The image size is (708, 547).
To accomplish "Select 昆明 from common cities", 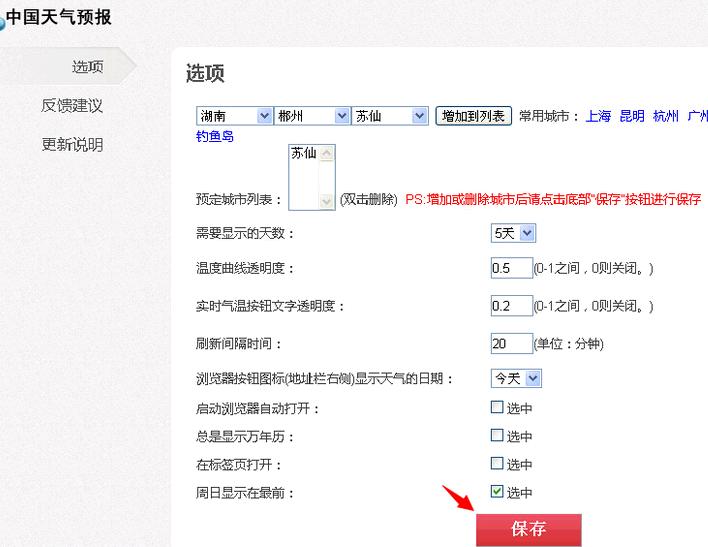I will (x=632, y=116).
